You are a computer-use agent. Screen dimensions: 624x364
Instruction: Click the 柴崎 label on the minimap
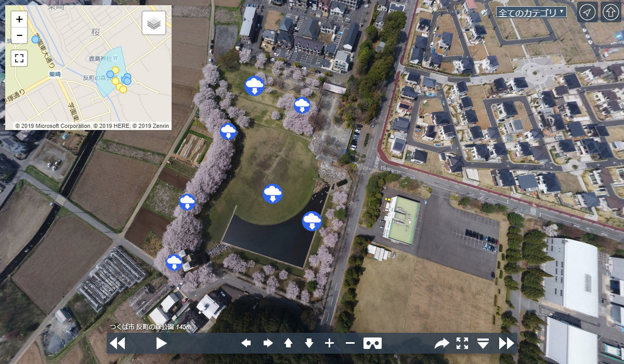pos(55,74)
